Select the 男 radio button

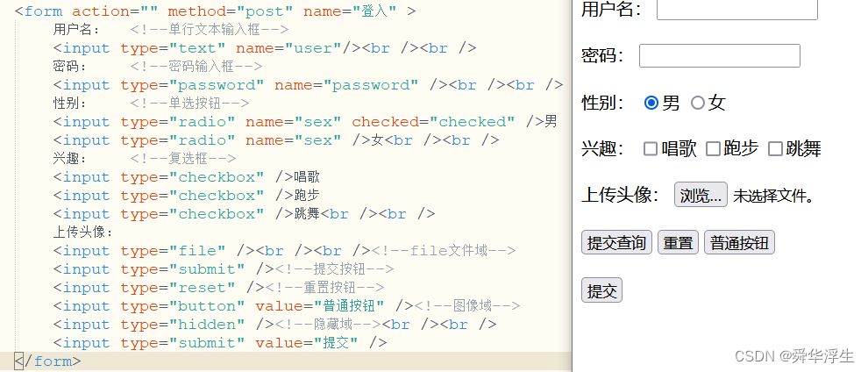[x=651, y=103]
